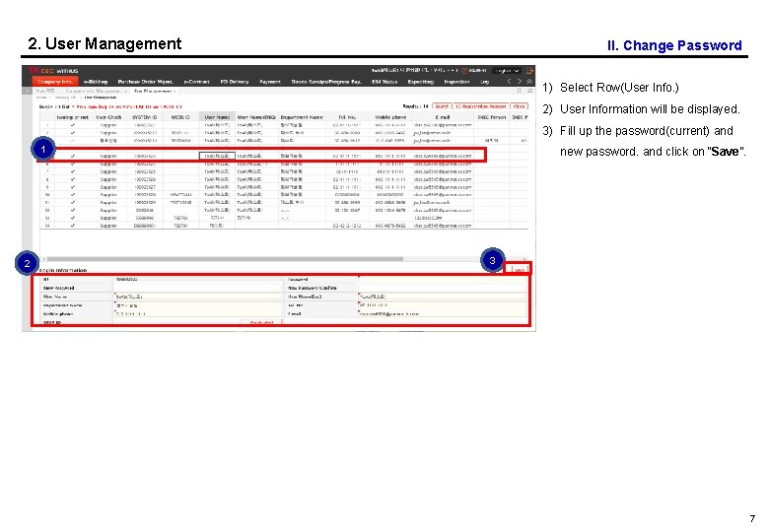Click the logout icon in top header
The image size is (769, 532).
529,71
